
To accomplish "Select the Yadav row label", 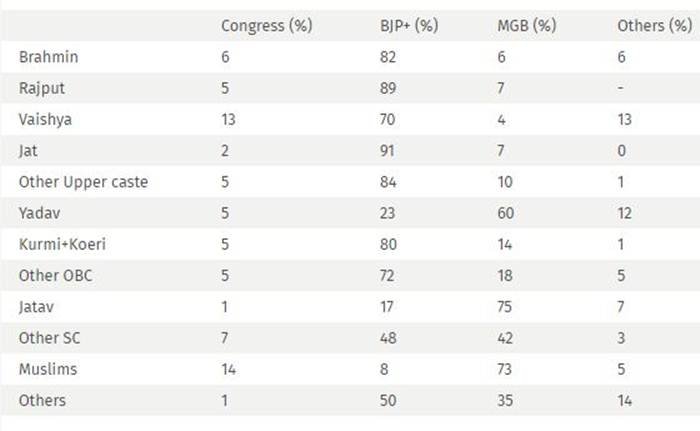I will coord(39,213).
